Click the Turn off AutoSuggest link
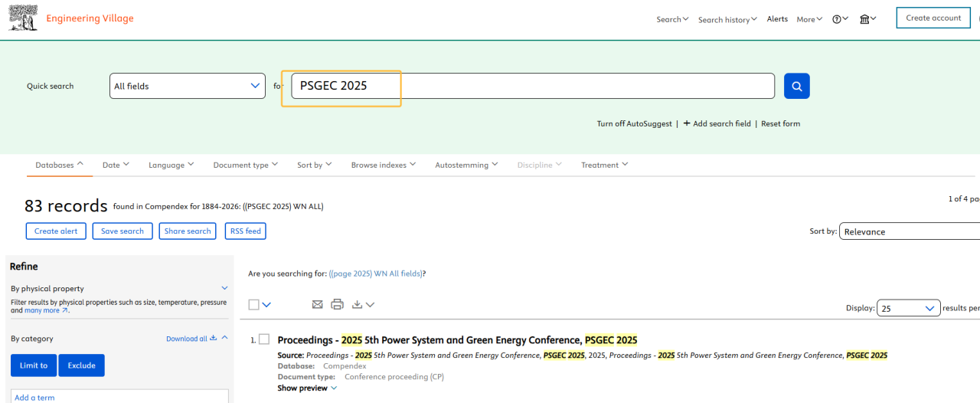Viewport: 980px width, 403px height. [634, 123]
